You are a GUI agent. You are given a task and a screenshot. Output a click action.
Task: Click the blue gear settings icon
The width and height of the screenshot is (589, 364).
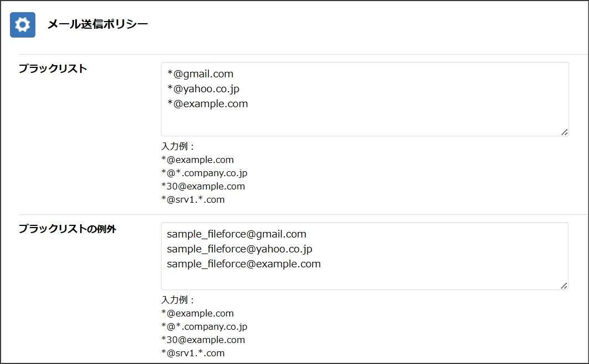[x=23, y=25]
